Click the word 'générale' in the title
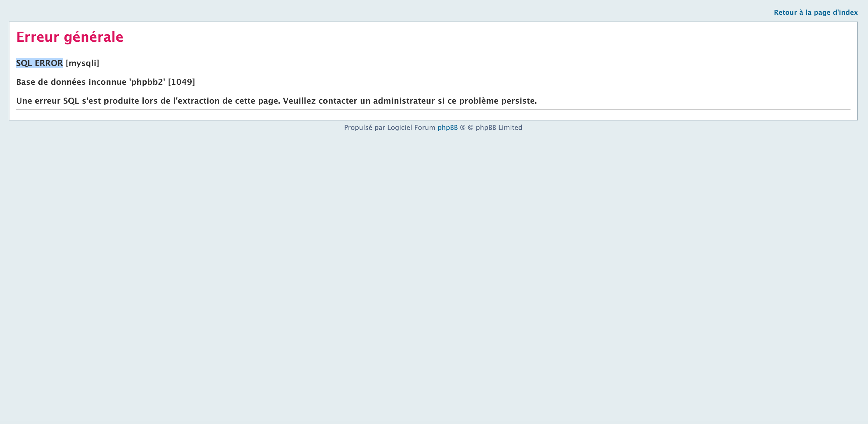The height and width of the screenshot is (424, 868). click(x=93, y=37)
